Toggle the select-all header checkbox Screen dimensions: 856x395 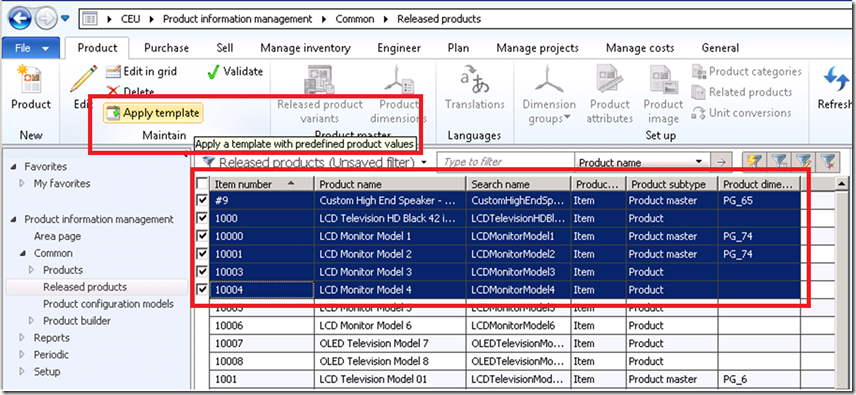(x=202, y=184)
